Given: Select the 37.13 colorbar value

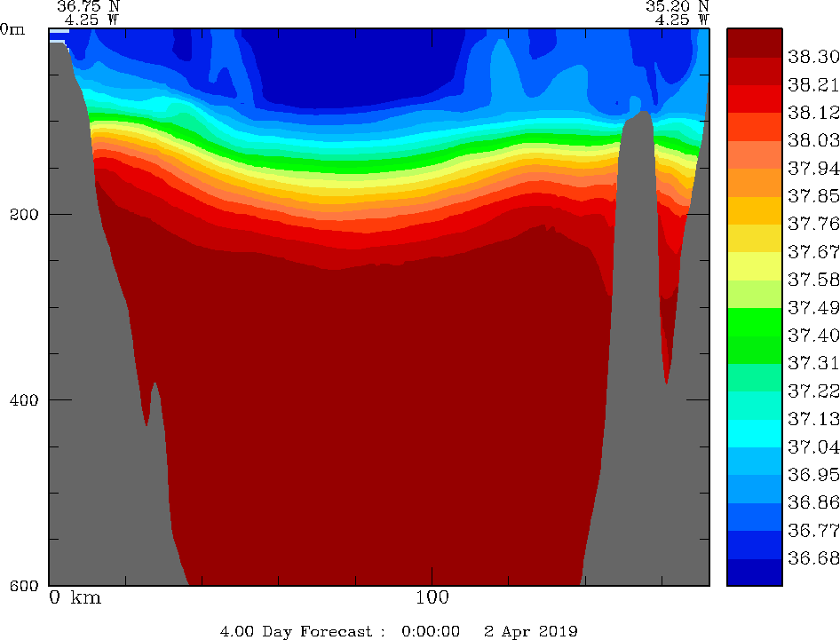Looking at the screenshot, I should click(x=813, y=419).
